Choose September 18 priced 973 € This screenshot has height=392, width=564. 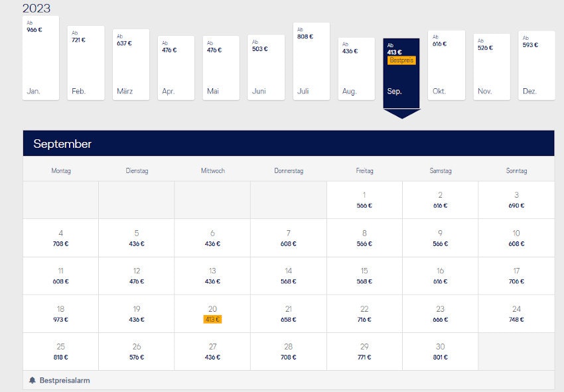[60, 314]
